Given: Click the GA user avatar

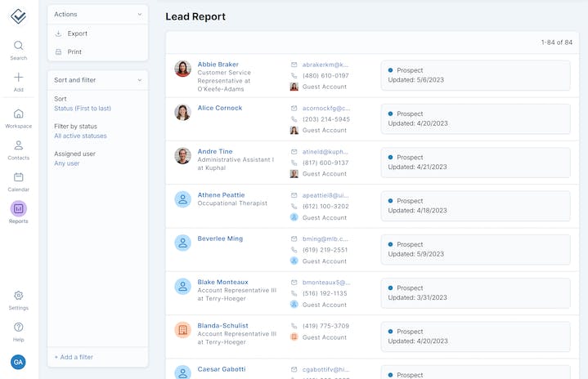Looking at the screenshot, I should (x=18, y=362).
